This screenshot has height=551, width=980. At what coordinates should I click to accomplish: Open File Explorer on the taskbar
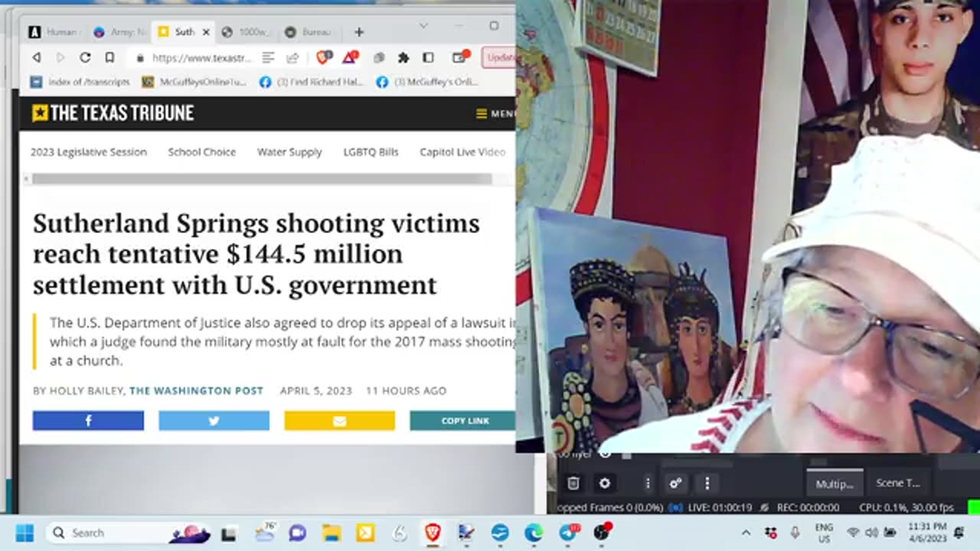coord(331,533)
